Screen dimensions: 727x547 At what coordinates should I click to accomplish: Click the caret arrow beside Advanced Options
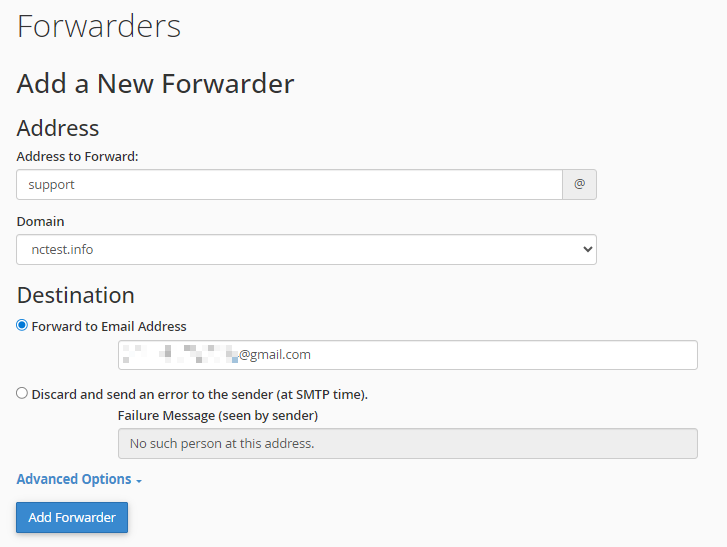[139, 481]
